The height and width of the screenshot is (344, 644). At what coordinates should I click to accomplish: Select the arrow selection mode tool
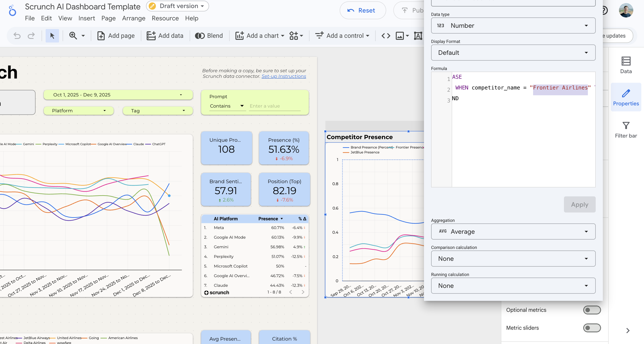[x=52, y=36]
